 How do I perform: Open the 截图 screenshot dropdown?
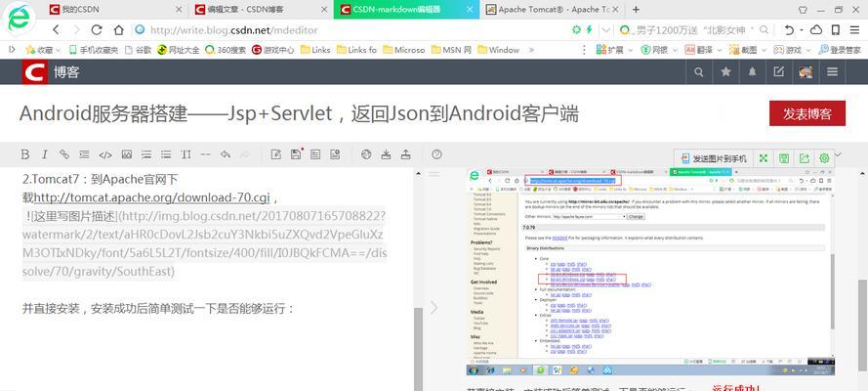coord(747,50)
